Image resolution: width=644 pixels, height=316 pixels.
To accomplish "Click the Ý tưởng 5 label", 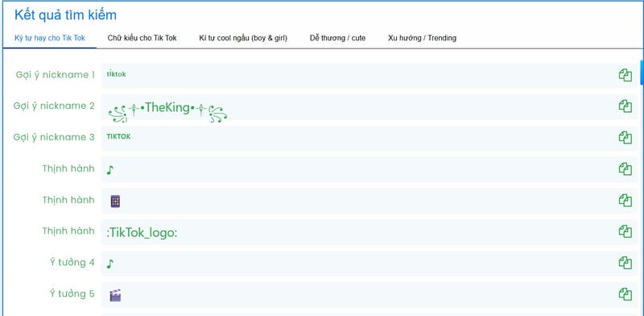I will pyautogui.click(x=72, y=293).
